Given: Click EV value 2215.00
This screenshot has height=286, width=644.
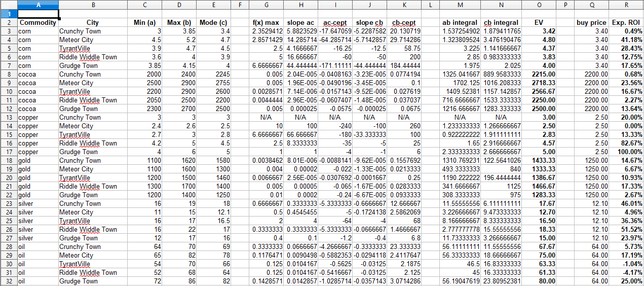Looking at the screenshot, I should tap(539, 74).
